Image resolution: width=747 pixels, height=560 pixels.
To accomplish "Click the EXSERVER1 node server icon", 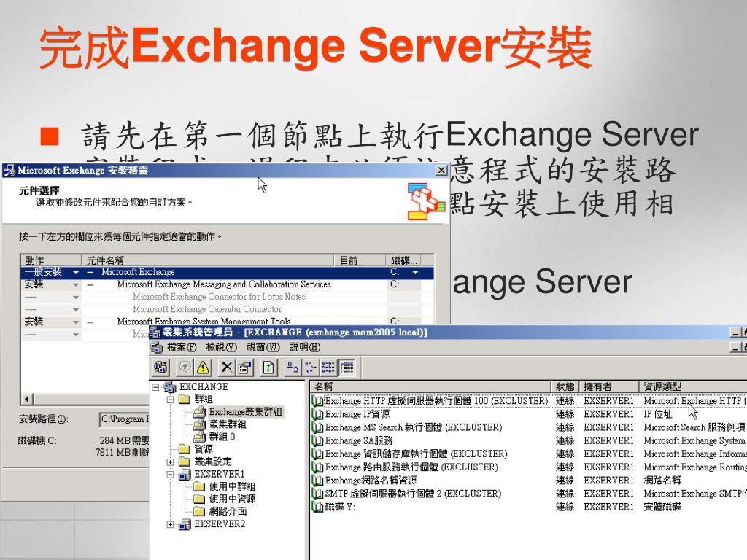I will (185, 474).
